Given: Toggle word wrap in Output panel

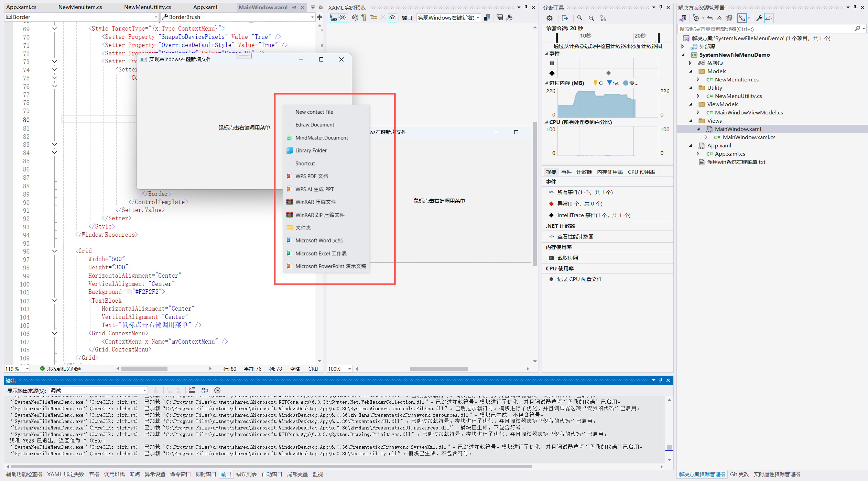Looking at the screenshot, I should pyautogui.click(x=205, y=390).
